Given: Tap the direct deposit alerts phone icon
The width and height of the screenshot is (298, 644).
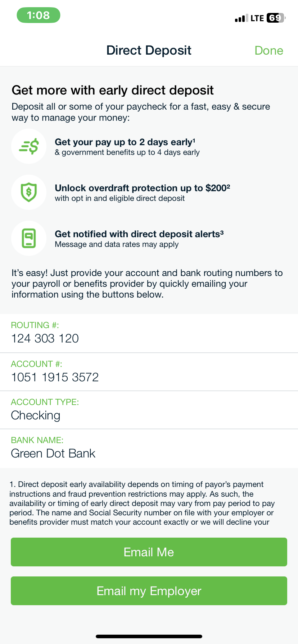Looking at the screenshot, I should 29,238.
